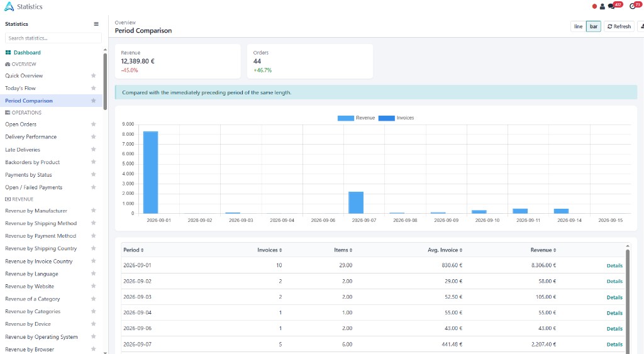This screenshot has height=354, width=644.
Task: Sort table by Items column
Action: [x=343, y=250]
